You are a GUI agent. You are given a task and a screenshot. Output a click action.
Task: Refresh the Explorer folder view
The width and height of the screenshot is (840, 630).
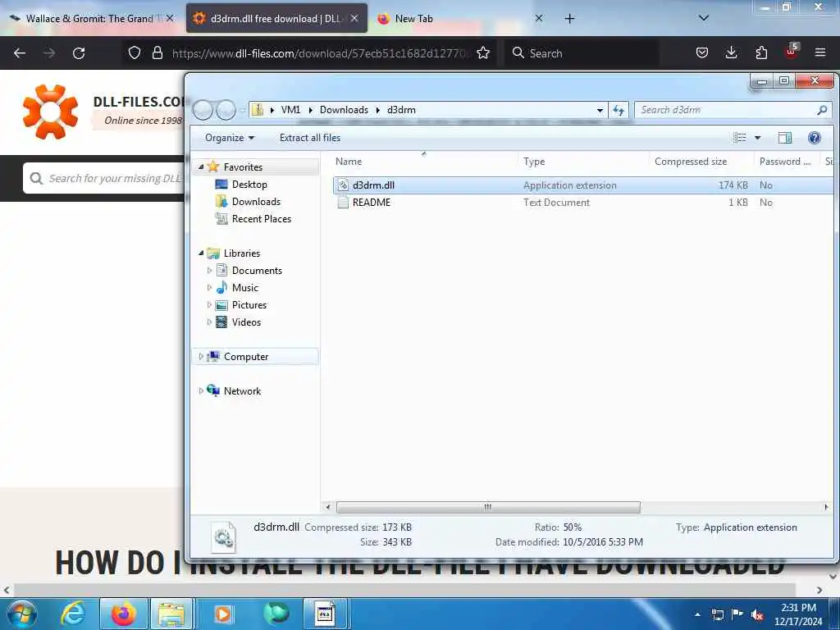click(x=619, y=110)
